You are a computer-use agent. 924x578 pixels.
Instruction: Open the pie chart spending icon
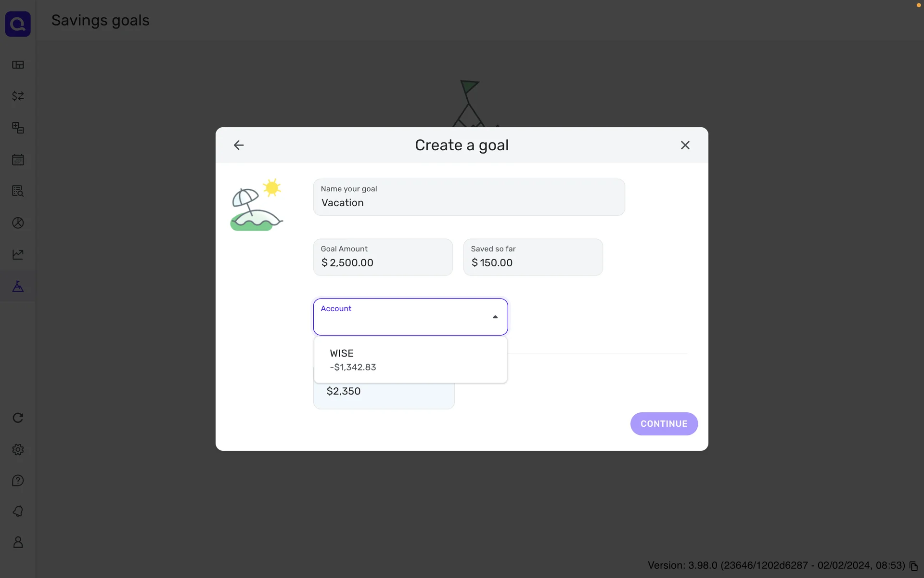[x=18, y=223]
